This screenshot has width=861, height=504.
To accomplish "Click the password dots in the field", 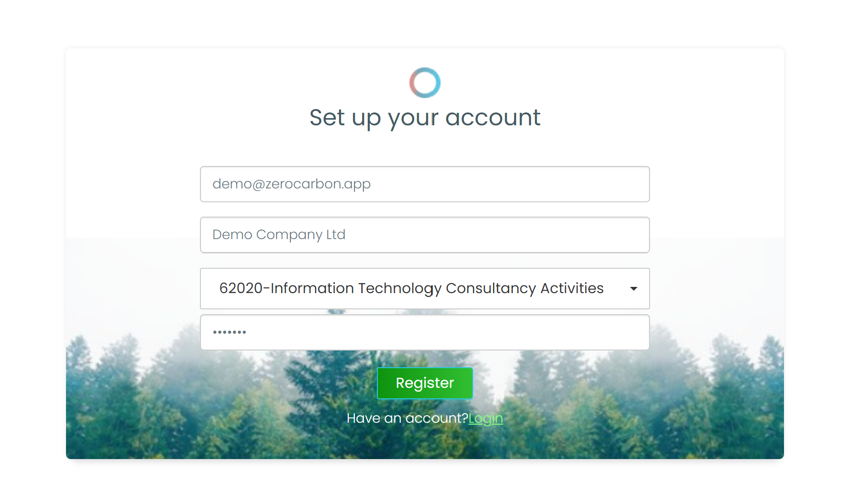I will 230,332.
